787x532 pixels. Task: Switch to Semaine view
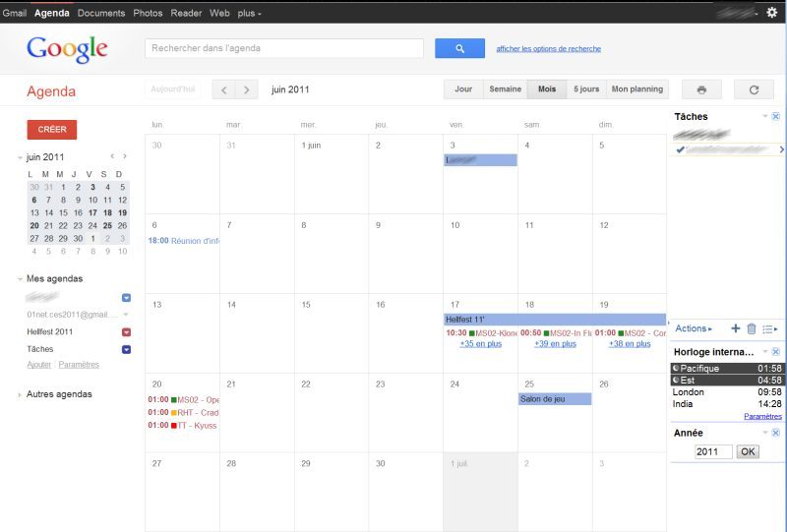(505, 89)
